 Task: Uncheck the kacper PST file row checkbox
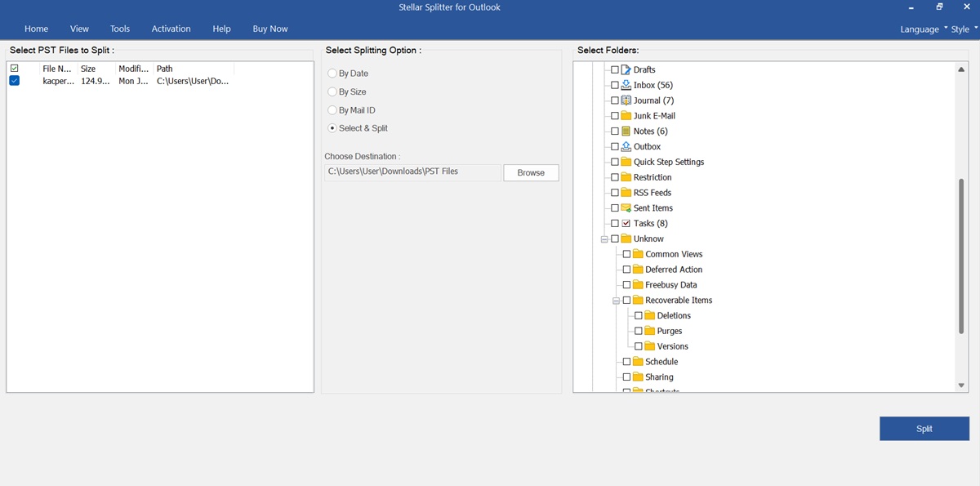click(15, 81)
